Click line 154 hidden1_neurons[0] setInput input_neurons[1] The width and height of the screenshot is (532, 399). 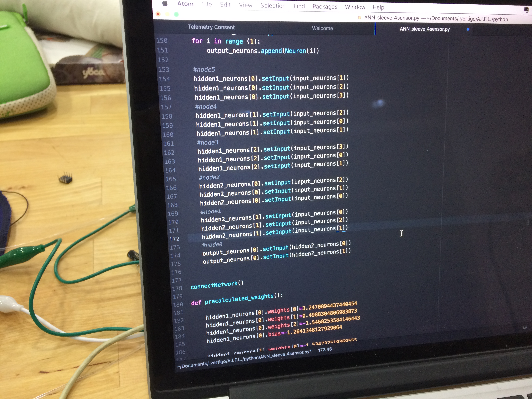point(271,78)
